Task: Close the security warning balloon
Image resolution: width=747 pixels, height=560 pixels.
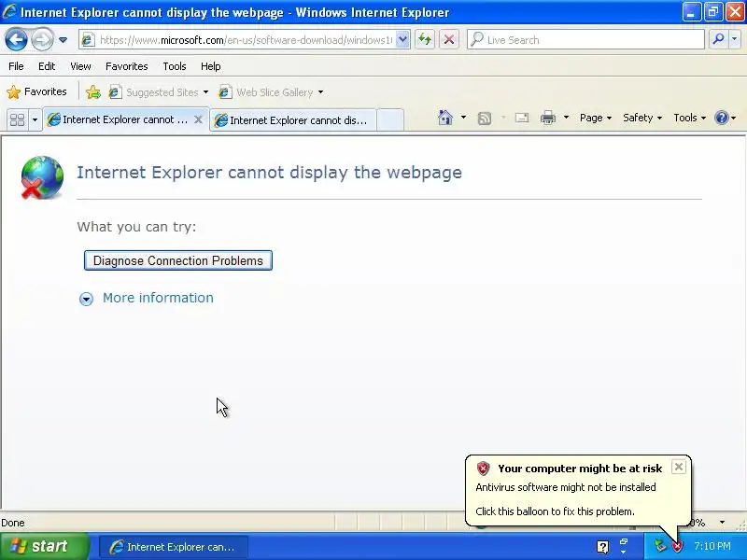Action: [x=679, y=467]
